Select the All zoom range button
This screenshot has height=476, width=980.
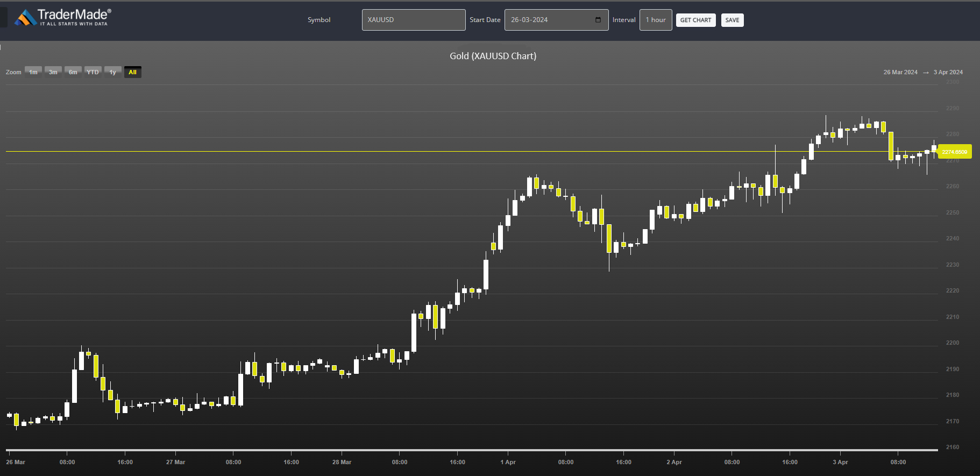(x=133, y=72)
